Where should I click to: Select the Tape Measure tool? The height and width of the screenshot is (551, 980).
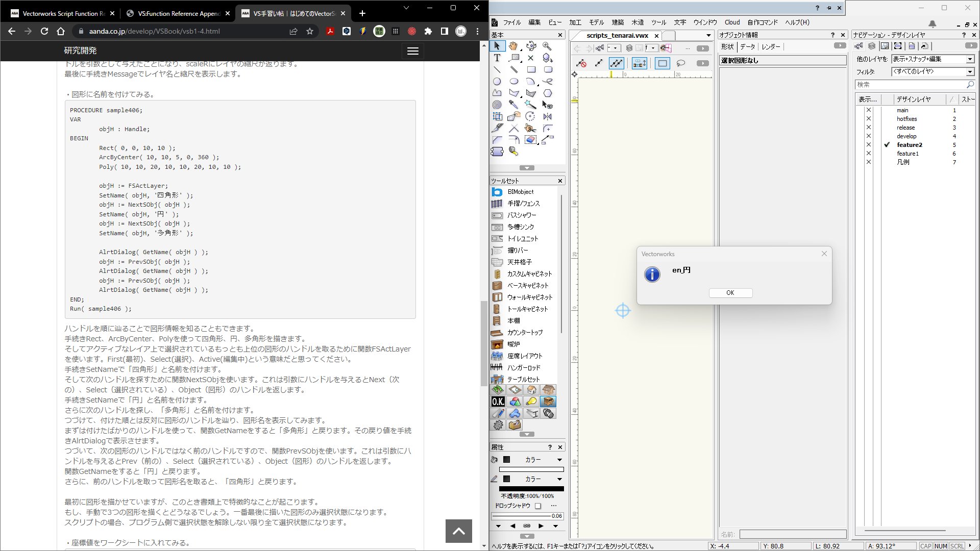[513, 151]
